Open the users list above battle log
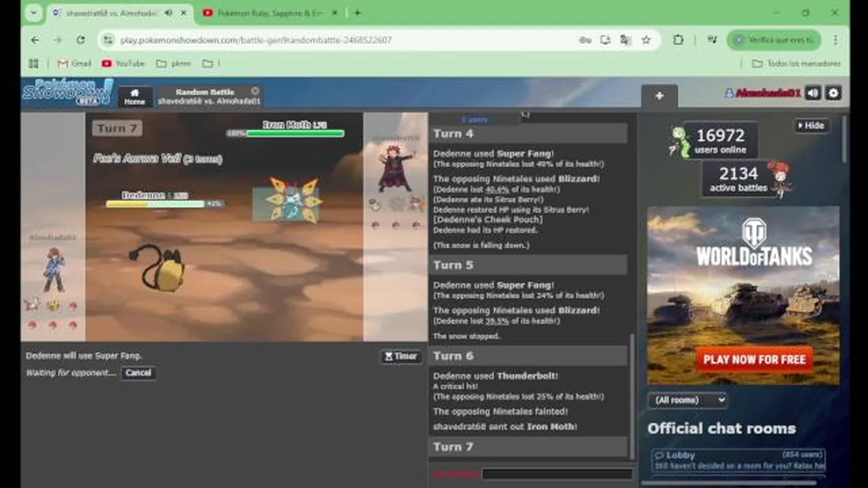 [475, 119]
